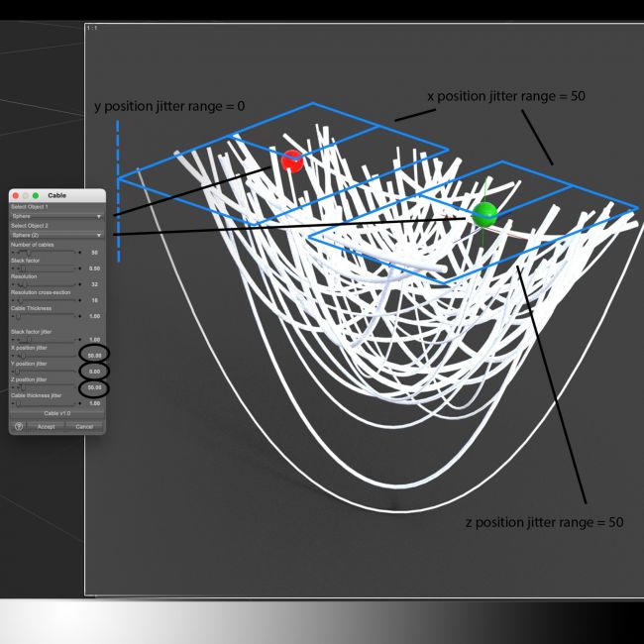Viewport: 644px width, 644px height.
Task: Select the Resolution value field showing 32
Action: 95,284
